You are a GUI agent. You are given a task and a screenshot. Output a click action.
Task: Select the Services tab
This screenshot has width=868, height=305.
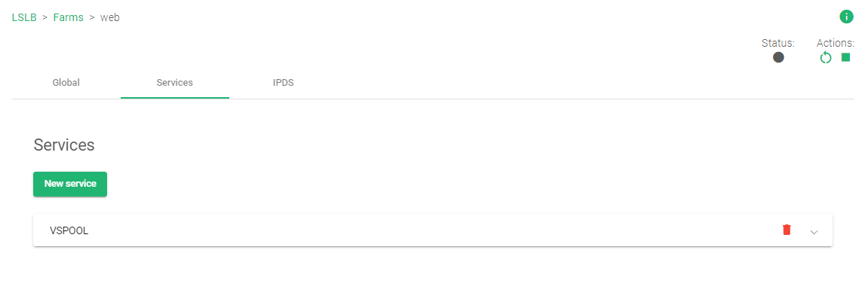pyautogui.click(x=175, y=83)
